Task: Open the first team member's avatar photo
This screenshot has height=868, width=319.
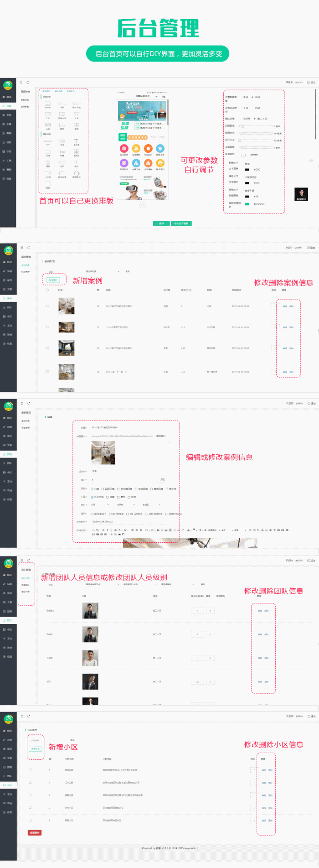Action: [90, 611]
